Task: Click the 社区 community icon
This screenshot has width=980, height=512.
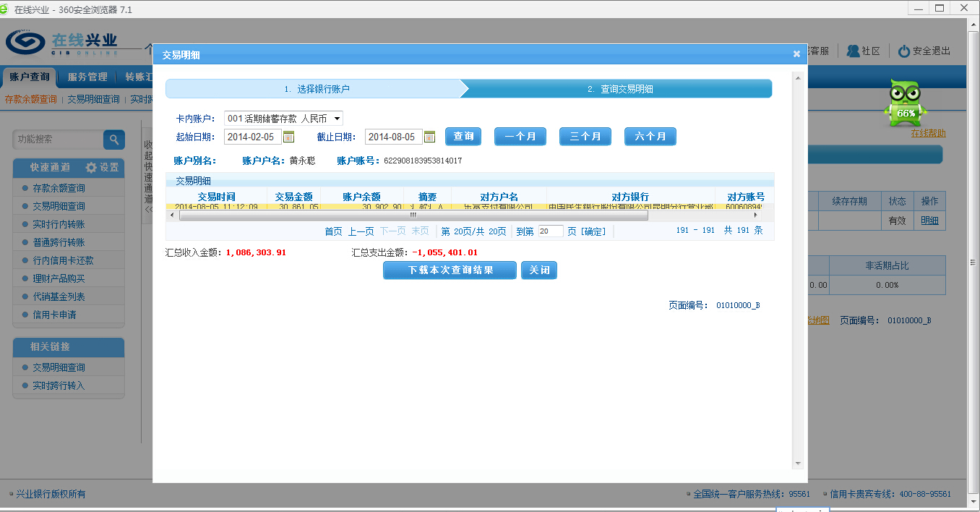Action: (x=854, y=51)
